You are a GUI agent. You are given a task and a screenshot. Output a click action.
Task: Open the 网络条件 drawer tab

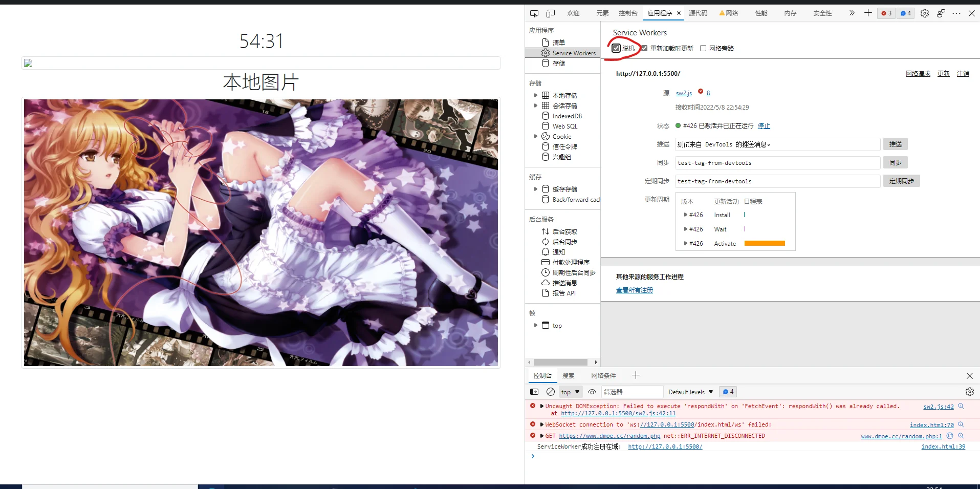(603, 376)
